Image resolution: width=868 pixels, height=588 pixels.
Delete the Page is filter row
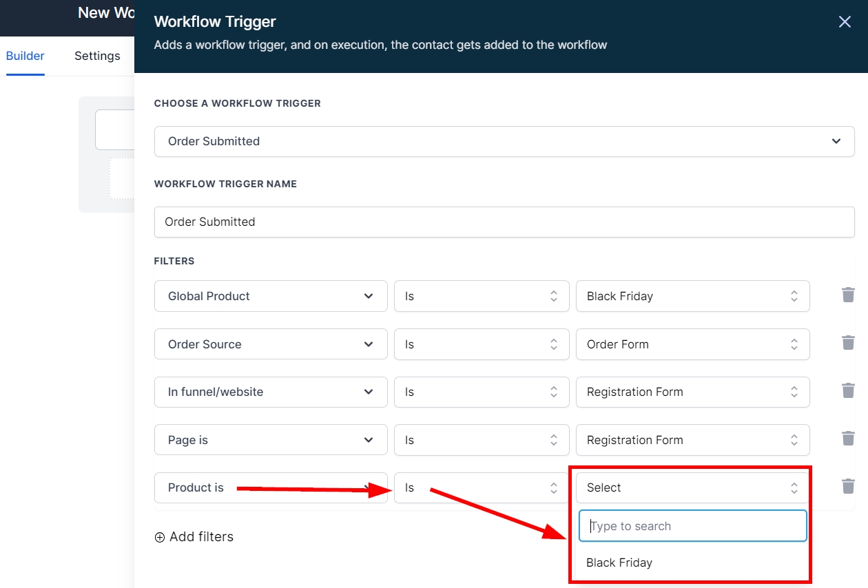pyautogui.click(x=848, y=439)
